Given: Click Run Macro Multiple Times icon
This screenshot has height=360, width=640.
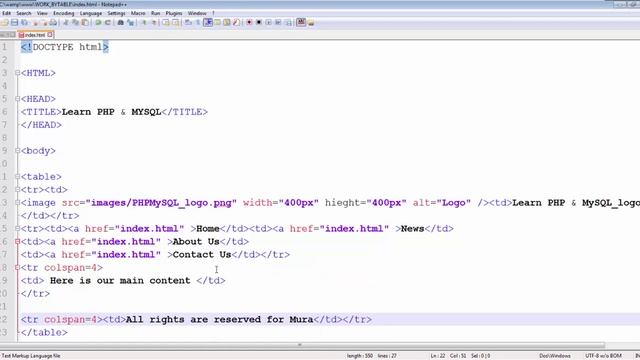Looking at the screenshot, I should (278, 22).
